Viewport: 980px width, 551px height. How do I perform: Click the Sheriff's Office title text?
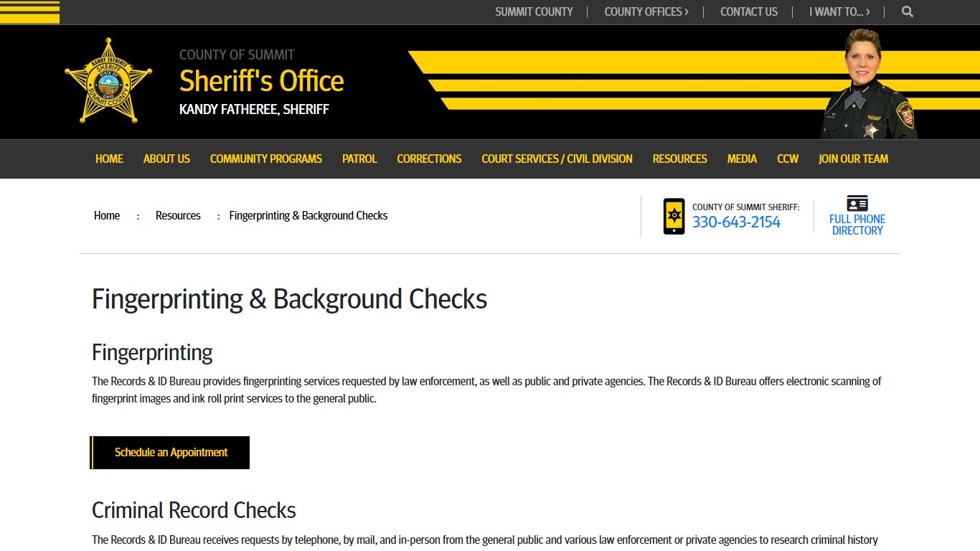point(262,81)
